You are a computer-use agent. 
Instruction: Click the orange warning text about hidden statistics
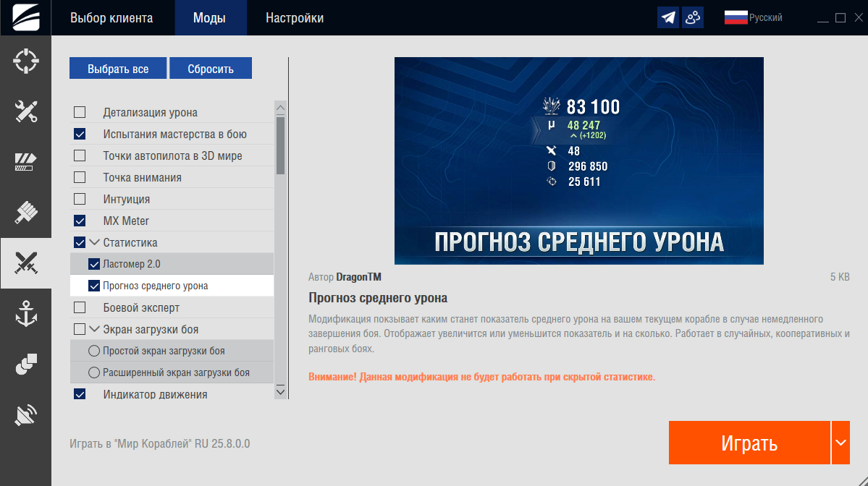(481, 377)
